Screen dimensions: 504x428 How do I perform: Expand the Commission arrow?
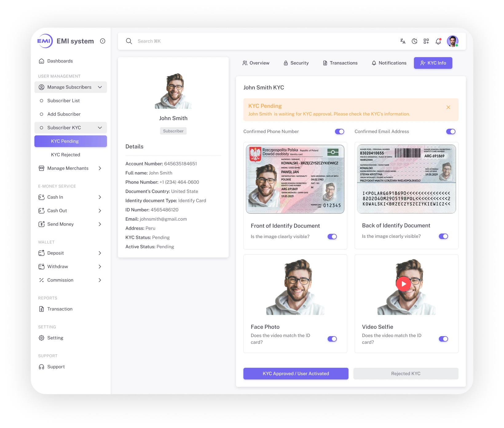[100, 280]
